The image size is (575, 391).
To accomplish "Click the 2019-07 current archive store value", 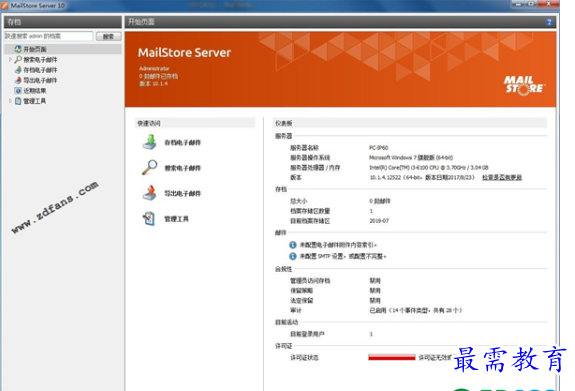I will point(379,221).
